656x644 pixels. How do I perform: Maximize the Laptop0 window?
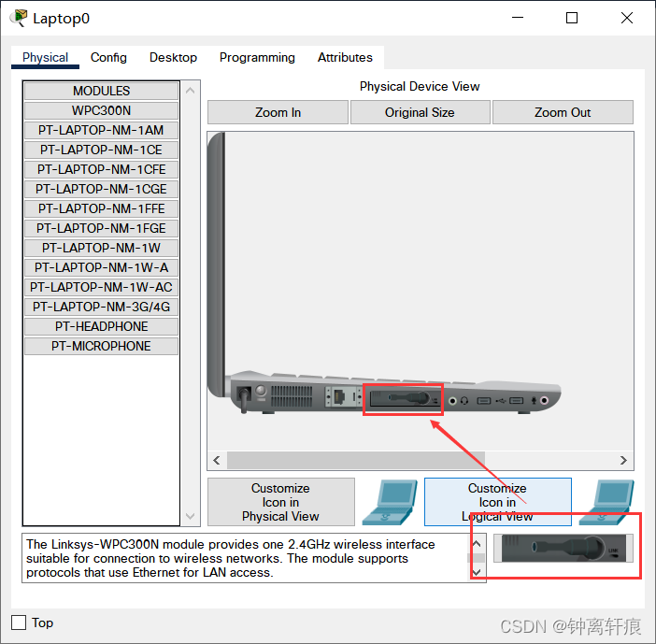pos(572,18)
